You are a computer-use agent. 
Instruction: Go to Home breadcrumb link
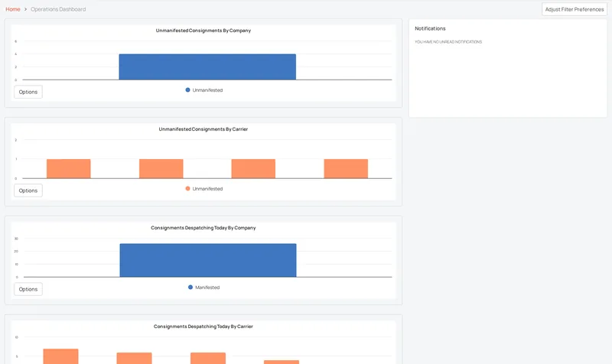click(x=13, y=9)
